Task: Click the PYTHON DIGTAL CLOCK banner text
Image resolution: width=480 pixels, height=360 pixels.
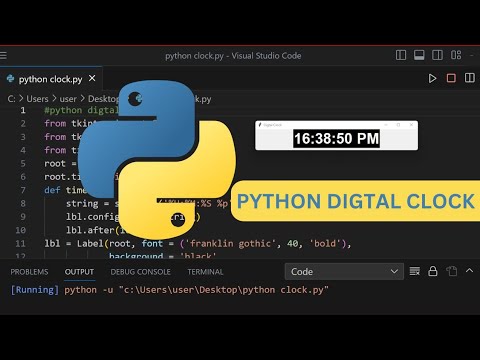Action: tap(356, 201)
